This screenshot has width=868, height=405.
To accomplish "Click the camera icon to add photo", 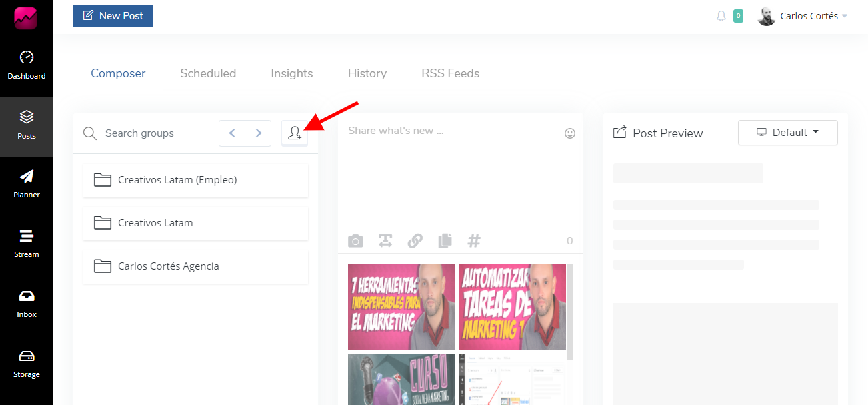I will click(x=356, y=241).
